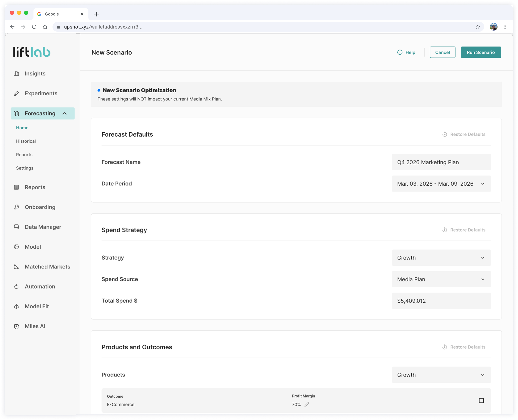The width and height of the screenshot is (518, 420).
Task: Click the Data Manager drive icon
Action: [x=16, y=227]
